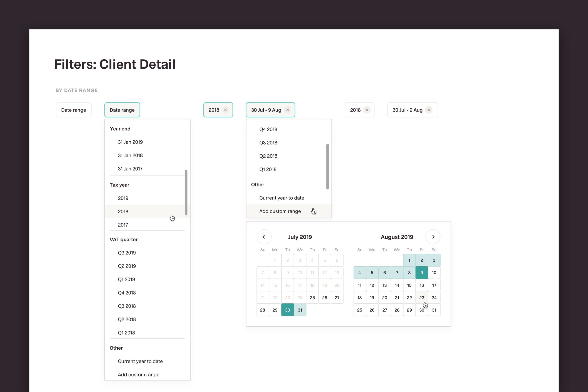588x392 pixels.
Task: Click the long dropdown's scrollbar thumb
Action: (x=186, y=193)
